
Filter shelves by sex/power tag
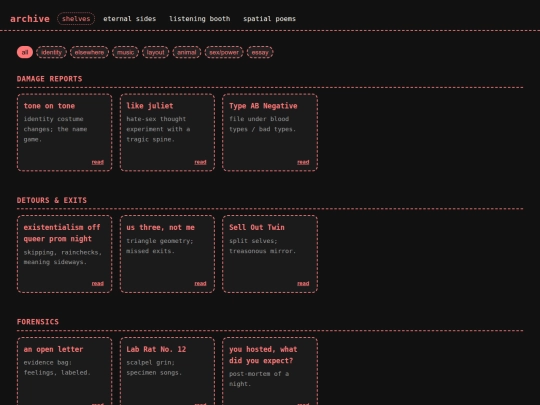pyautogui.click(x=224, y=52)
